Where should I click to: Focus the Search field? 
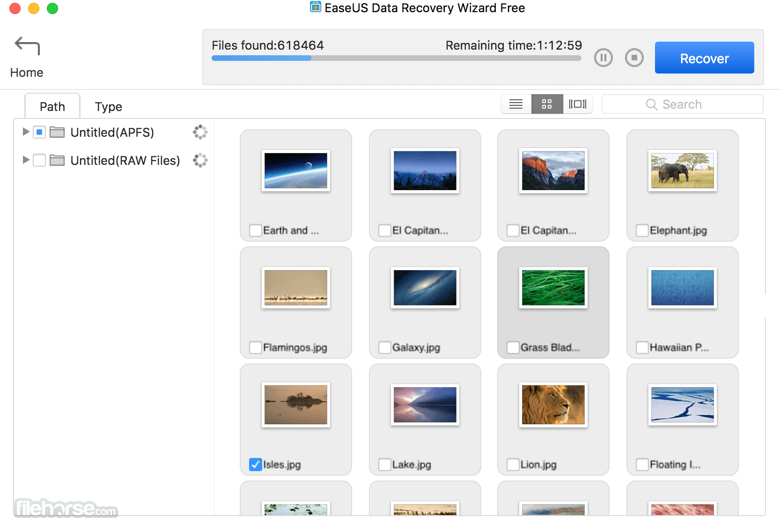682,104
